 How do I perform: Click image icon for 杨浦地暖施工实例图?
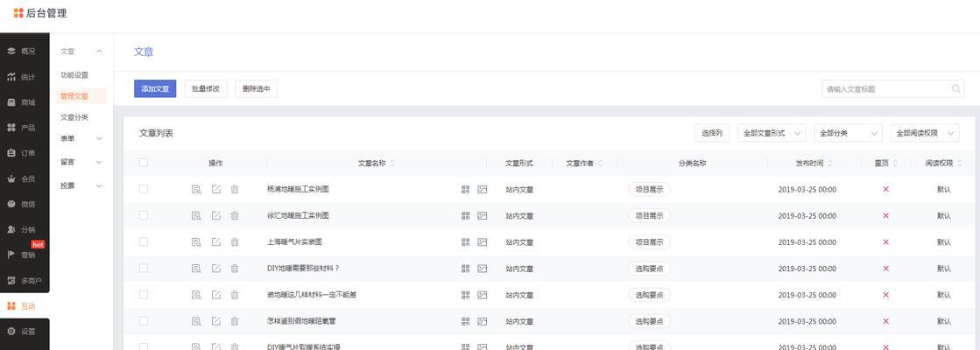[482, 189]
